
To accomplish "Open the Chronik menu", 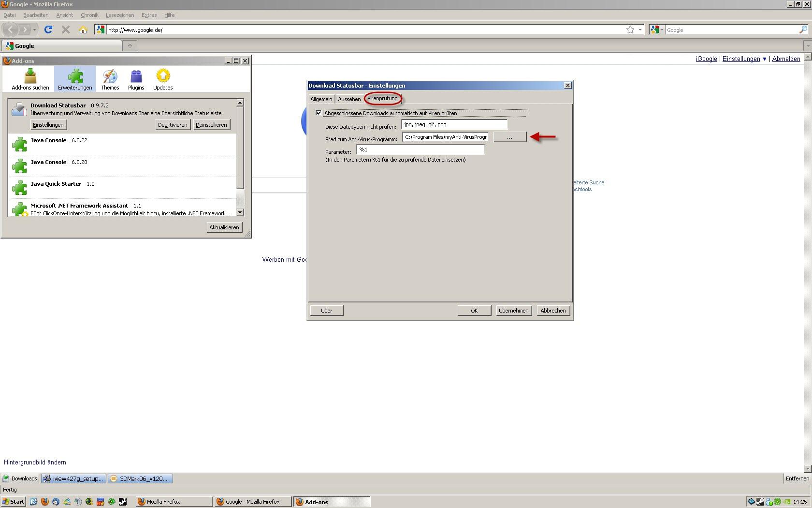I will pos(89,15).
